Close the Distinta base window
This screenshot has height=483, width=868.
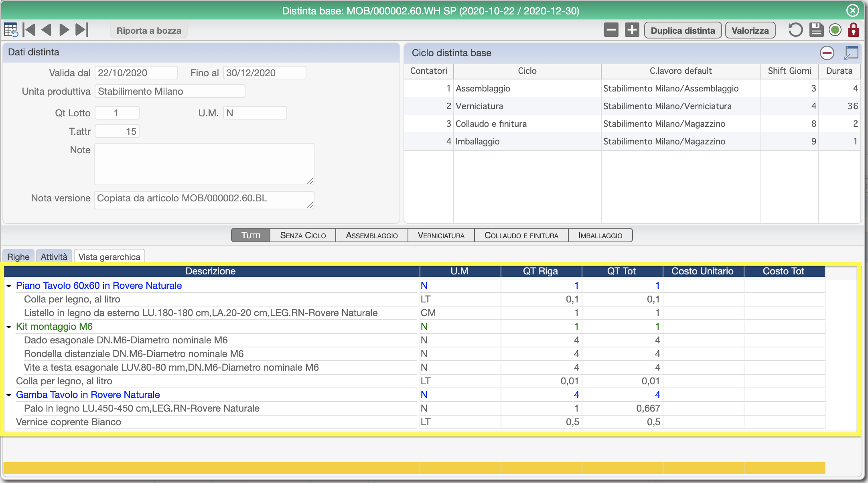[853, 10]
